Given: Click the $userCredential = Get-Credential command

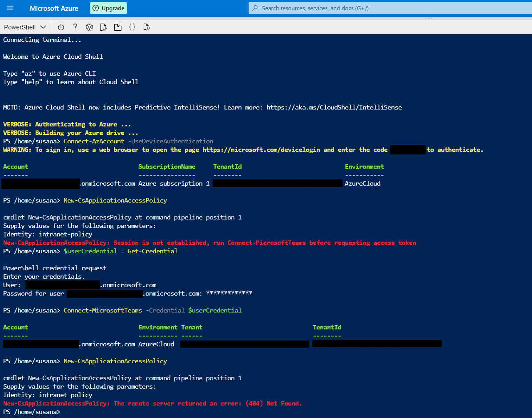Looking at the screenshot, I should click(x=121, y=251).
